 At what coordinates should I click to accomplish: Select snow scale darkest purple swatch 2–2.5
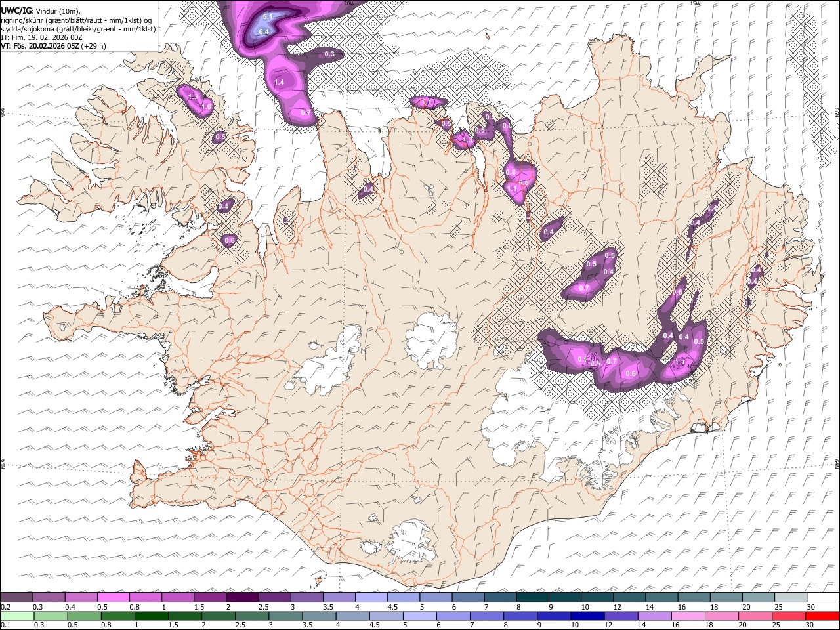coord(242,598)
